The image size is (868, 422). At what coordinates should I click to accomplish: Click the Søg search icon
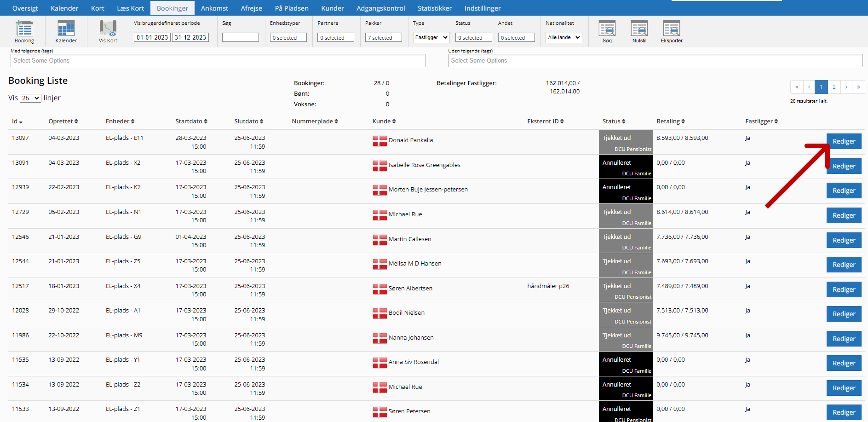tap(607, 29)
